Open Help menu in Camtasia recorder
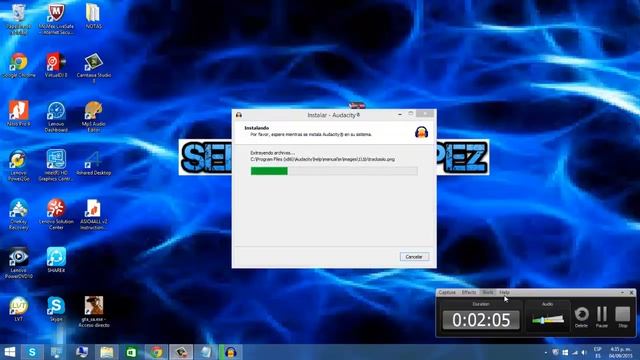 pyautogui.click(x=504, y=293)
